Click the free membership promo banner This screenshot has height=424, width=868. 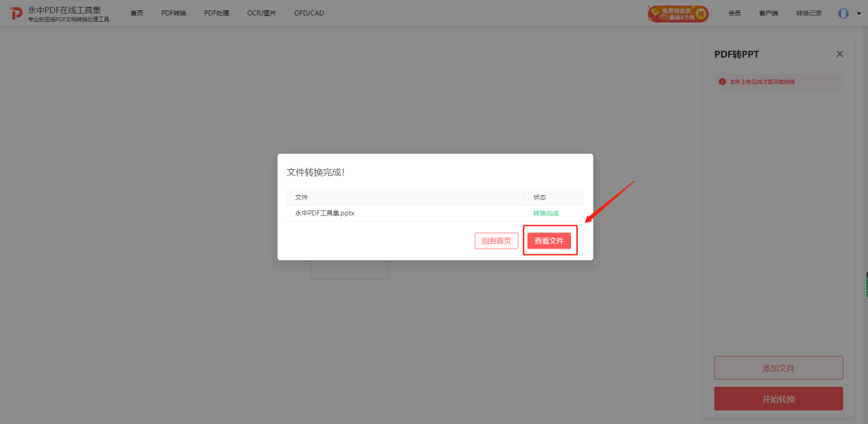click(678, 14)
